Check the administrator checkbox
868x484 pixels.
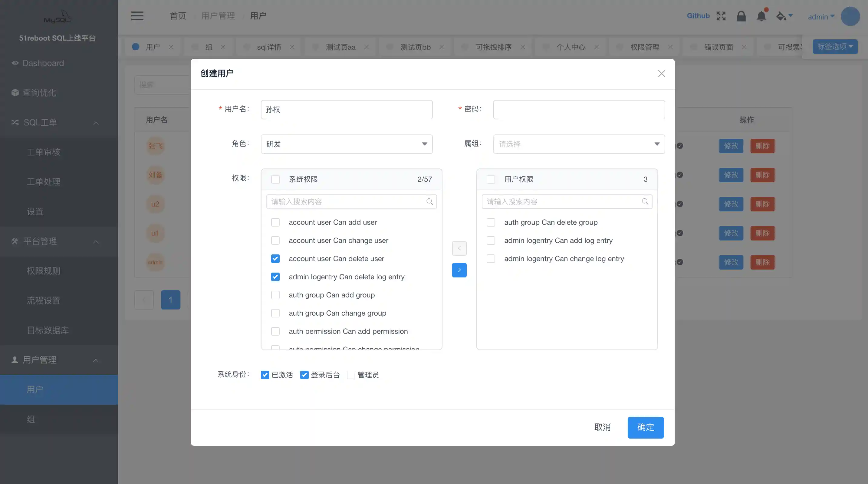coord(351,375)
